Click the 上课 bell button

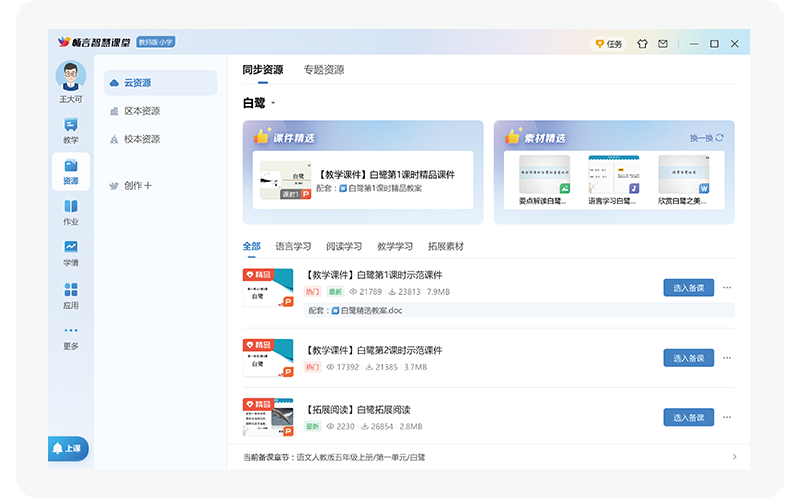(68, 448)
